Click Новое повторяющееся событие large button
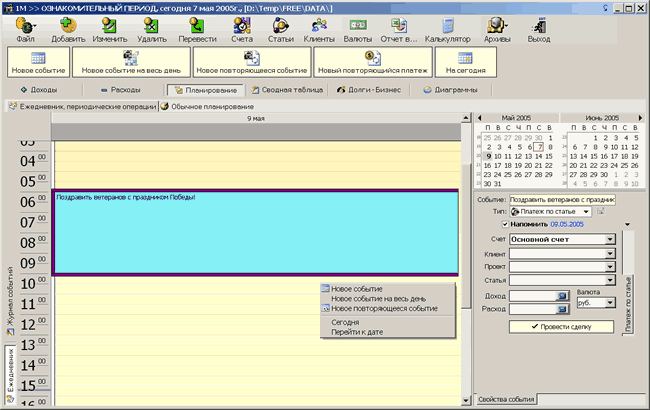This screenshot has height=410, width=650. coord(252,62)
